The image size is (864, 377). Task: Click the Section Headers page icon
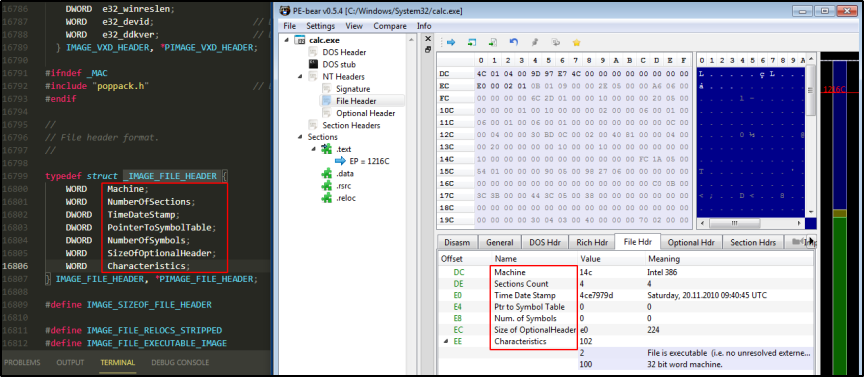coord(313,125)
